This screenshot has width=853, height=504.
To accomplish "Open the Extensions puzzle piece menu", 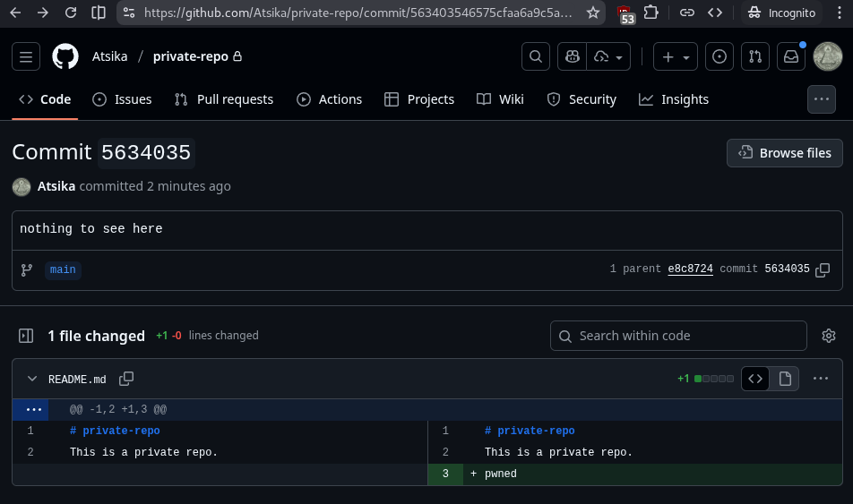I will coord(651,12).
